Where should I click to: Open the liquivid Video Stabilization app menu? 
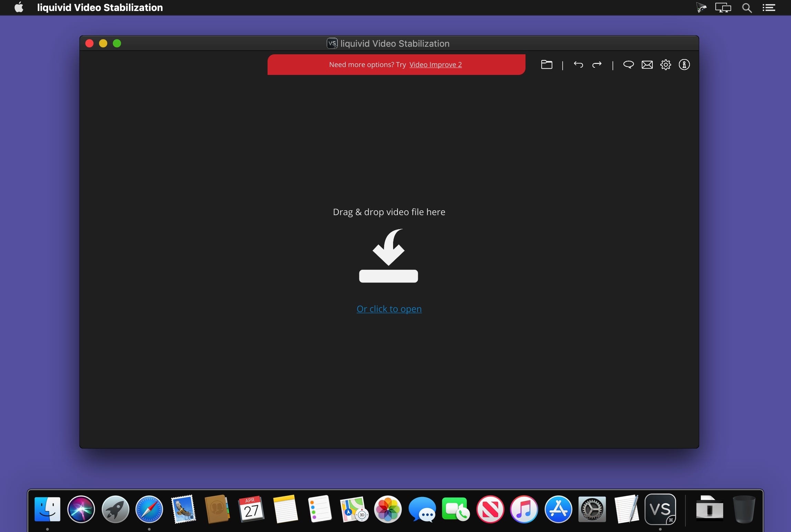pyautogui.click(x=100, y=7)
